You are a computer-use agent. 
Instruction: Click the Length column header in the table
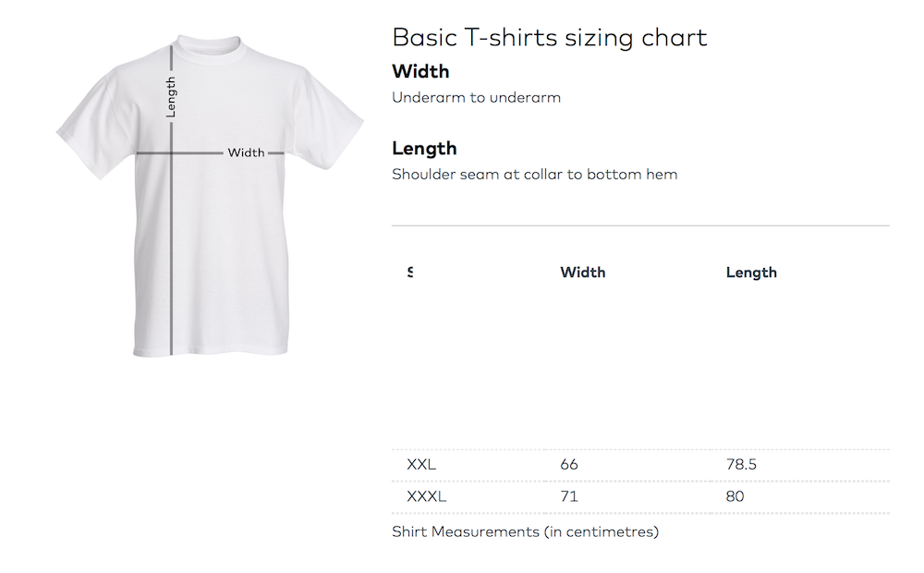(x=751, y=272)
